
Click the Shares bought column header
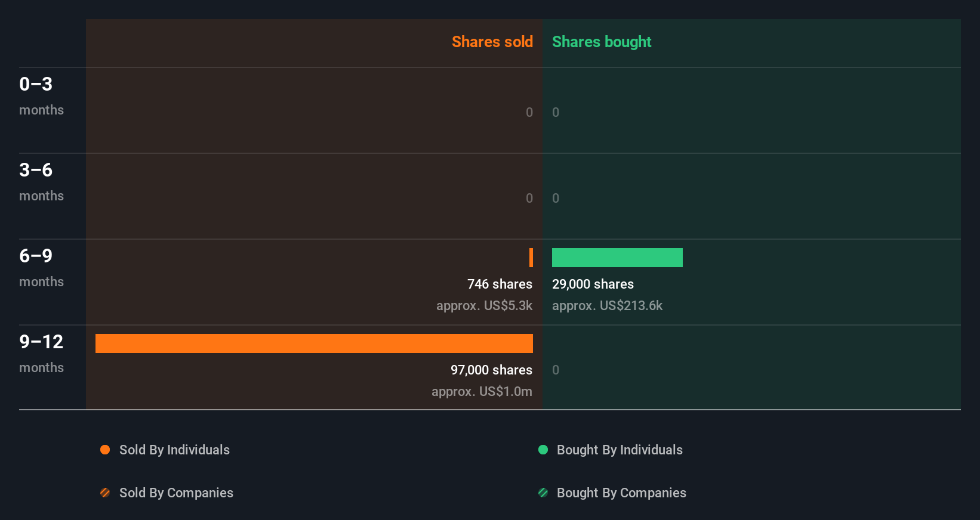(602, 42)
